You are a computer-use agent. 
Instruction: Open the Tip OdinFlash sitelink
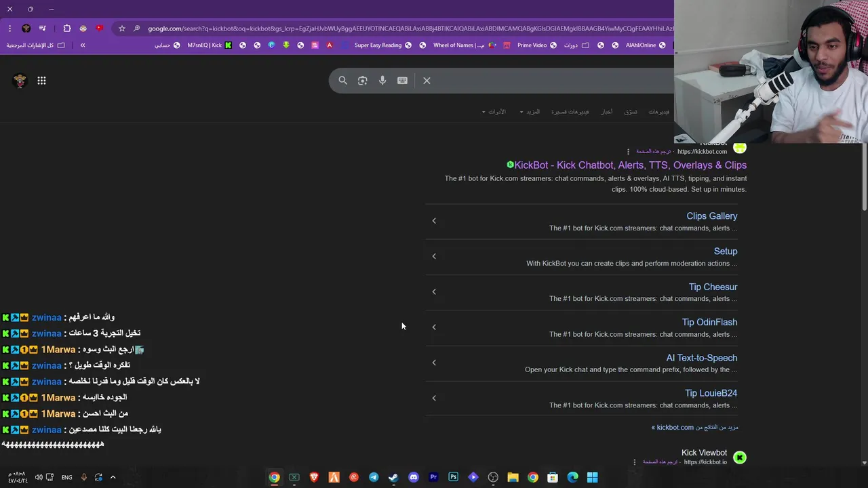[x=709, y=323]
